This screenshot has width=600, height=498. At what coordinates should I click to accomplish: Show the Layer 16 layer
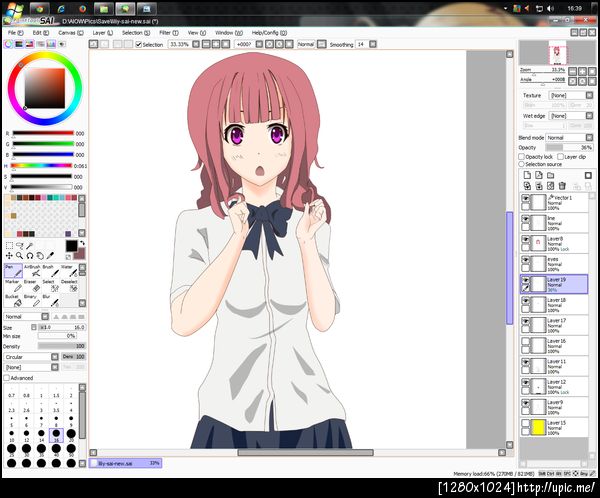click(526, 341)
